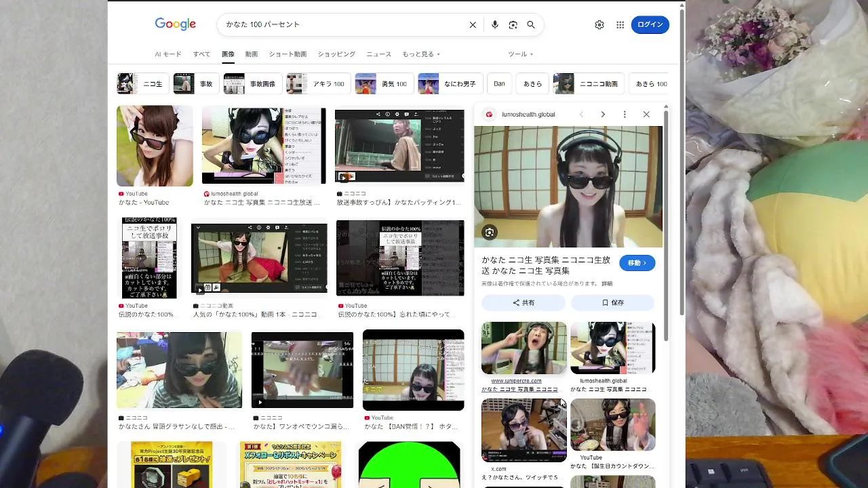Screen dimensions: 868x488
Task: Open lumoshealth.global かなた ニコ生 写真集 result
Action: tap(264, 146)
